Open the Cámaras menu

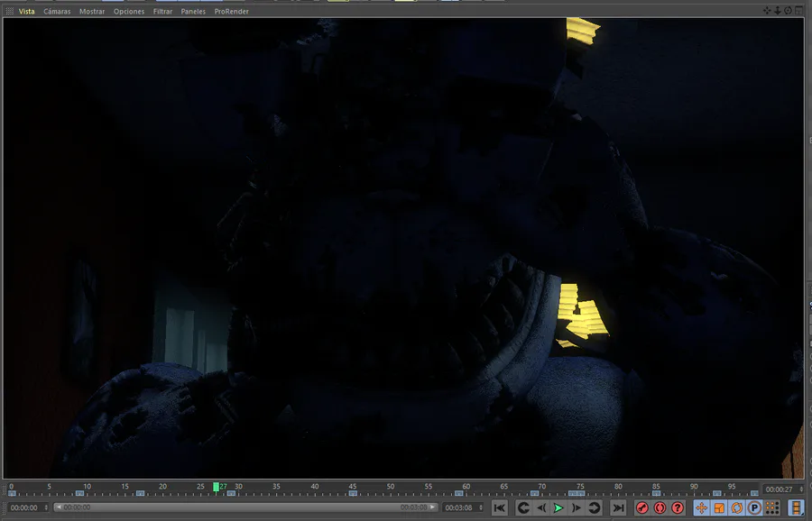(57, 11)
